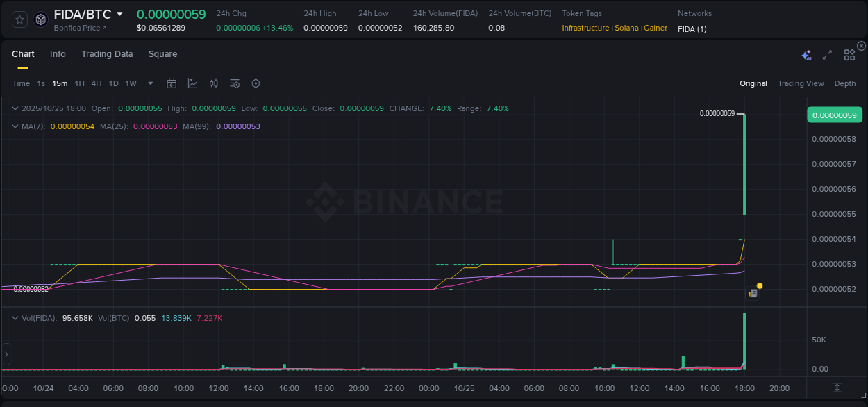Expand chart to fullscreen
The width and height of the screenshot is (868, 407).
click(827, 55)
